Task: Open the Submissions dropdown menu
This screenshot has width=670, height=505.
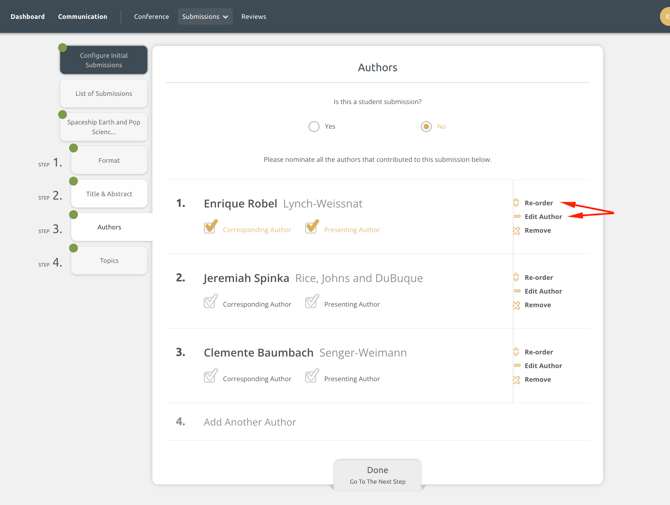Action: coord(205,17)
